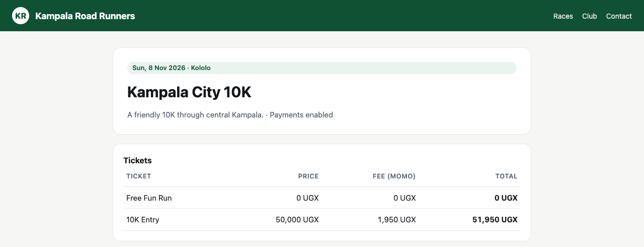Go to the Races page

pyautogui.click(x=563, y=16)
